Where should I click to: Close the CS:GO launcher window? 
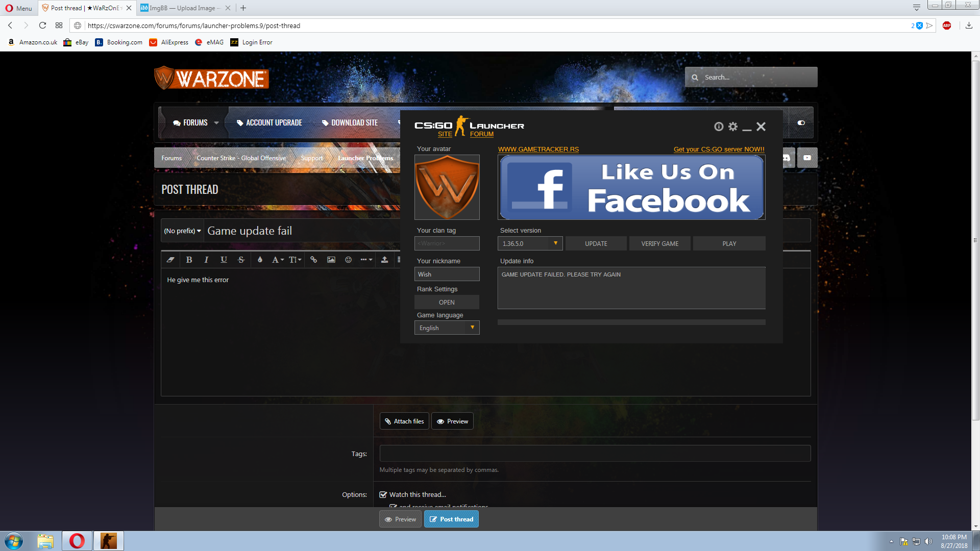761,127
